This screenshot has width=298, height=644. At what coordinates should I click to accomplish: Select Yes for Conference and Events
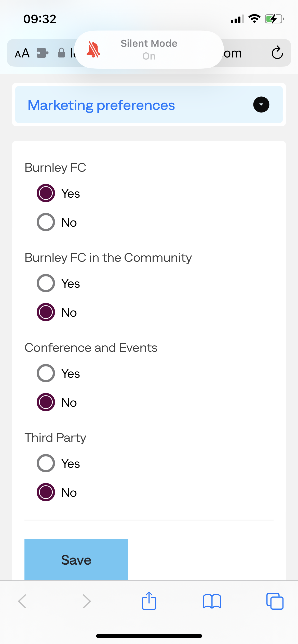46,373
